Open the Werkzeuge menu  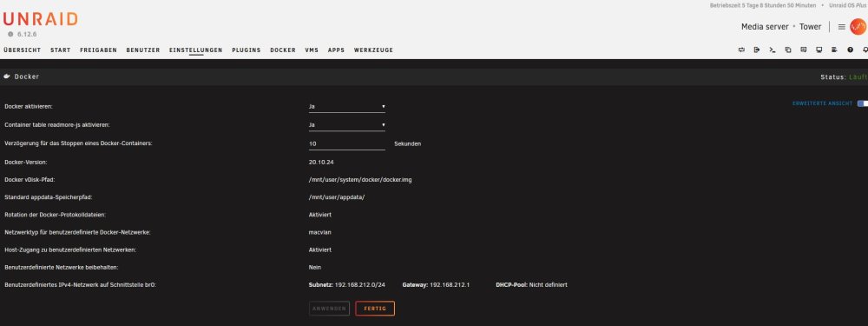click(x=373, y=50)
